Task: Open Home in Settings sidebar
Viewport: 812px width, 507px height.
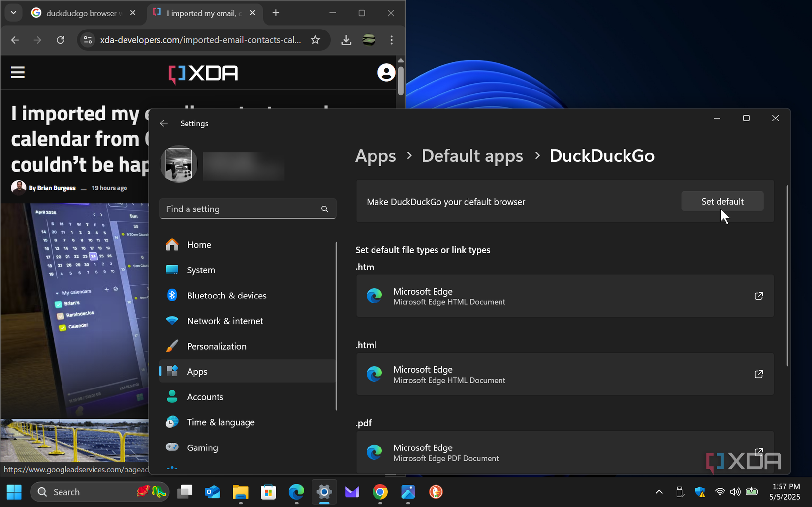Action: [248, 245]
